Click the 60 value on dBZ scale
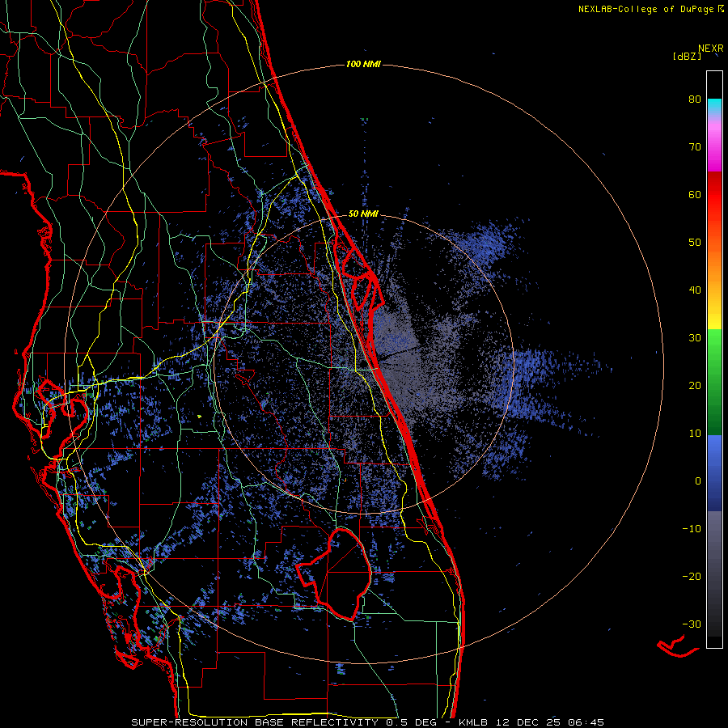Viewport: 728px width, 728px height. (695, 194)
